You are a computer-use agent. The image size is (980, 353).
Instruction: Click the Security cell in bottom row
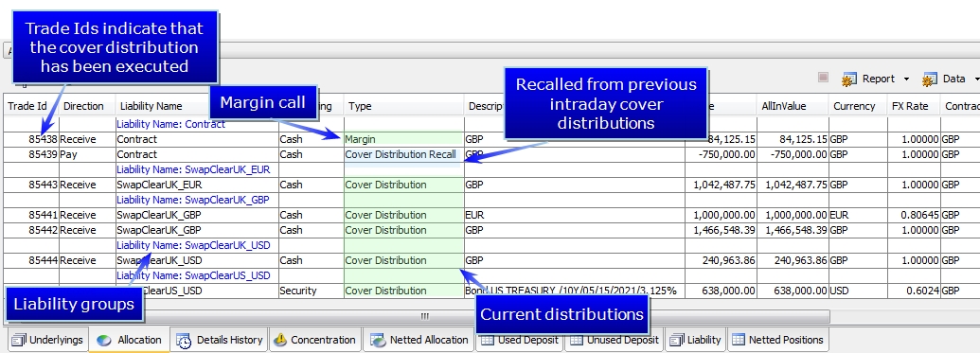(x=311, y=291)
